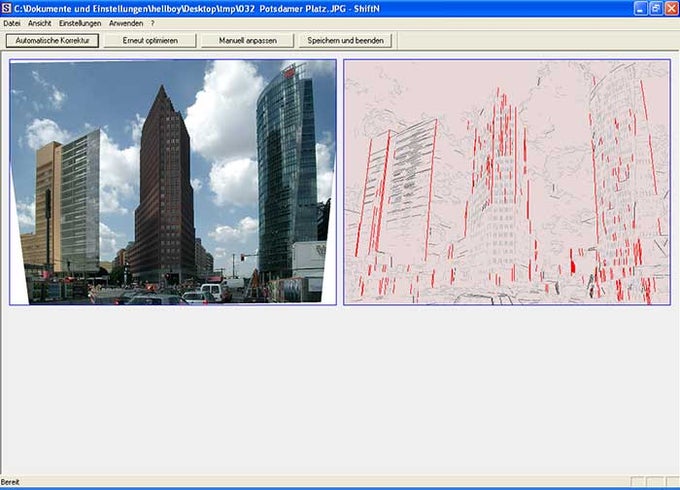Viewport: 680px width, 490px height.
Task: Close the ShiftN window
Action: (x=671, y=8)
